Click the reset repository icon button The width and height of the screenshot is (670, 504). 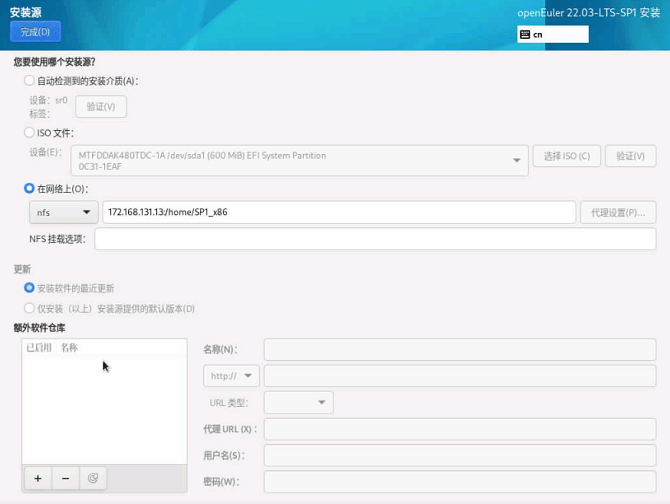tap(93, 478)
